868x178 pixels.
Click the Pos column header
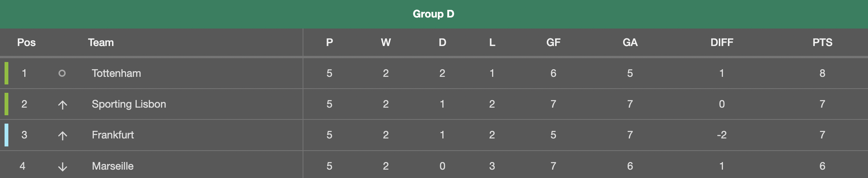tap(26, 42)
